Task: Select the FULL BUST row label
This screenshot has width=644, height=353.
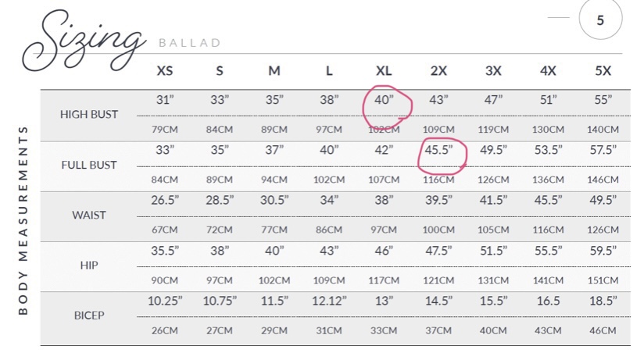Action: point(89,165)
